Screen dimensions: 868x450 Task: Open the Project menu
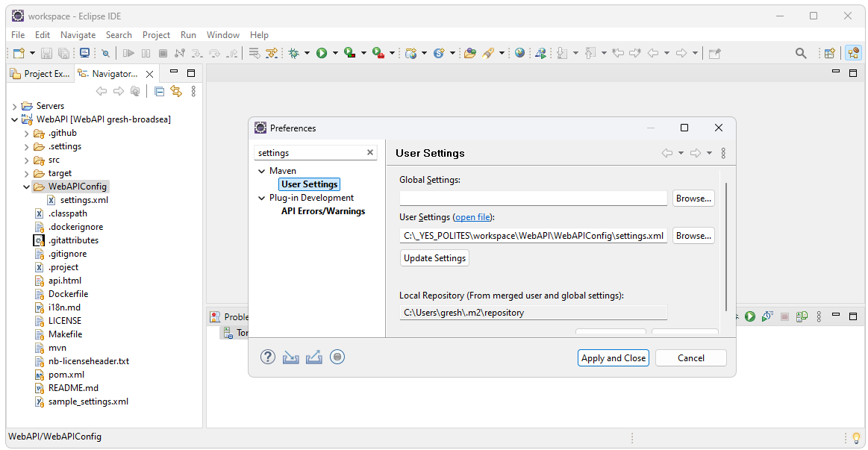pyautogui.click(x=156, y=35)
